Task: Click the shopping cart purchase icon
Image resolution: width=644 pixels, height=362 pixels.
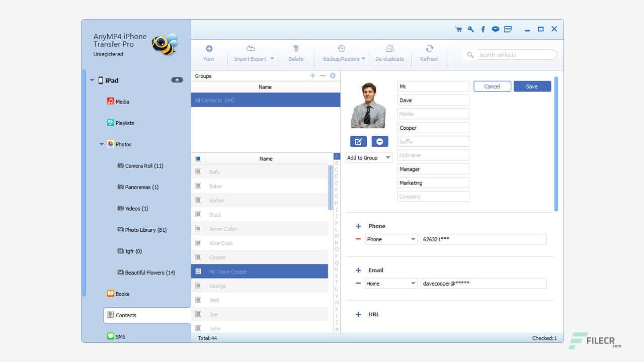Action: click(x=458, y=29)
